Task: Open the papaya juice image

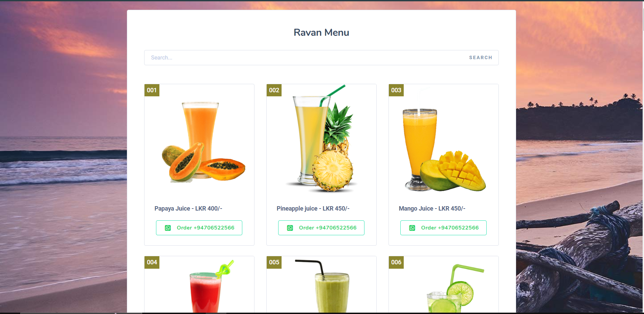Action: 203,142
